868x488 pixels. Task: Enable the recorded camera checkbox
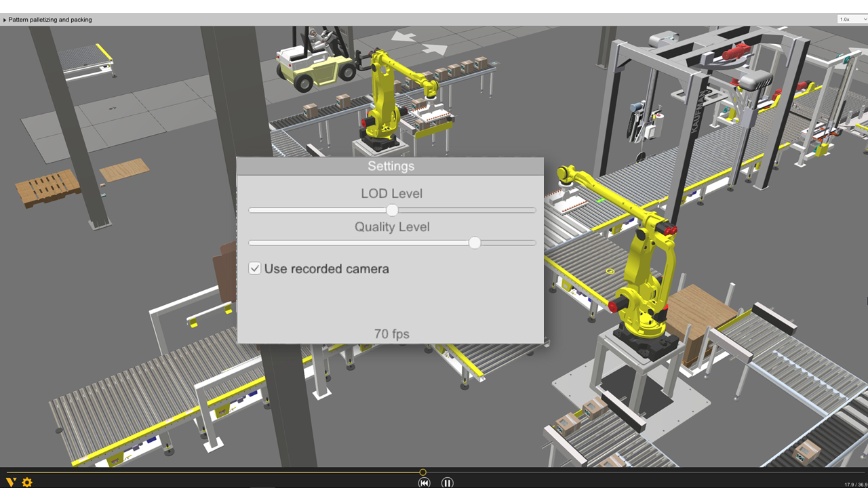click(254, 268)
